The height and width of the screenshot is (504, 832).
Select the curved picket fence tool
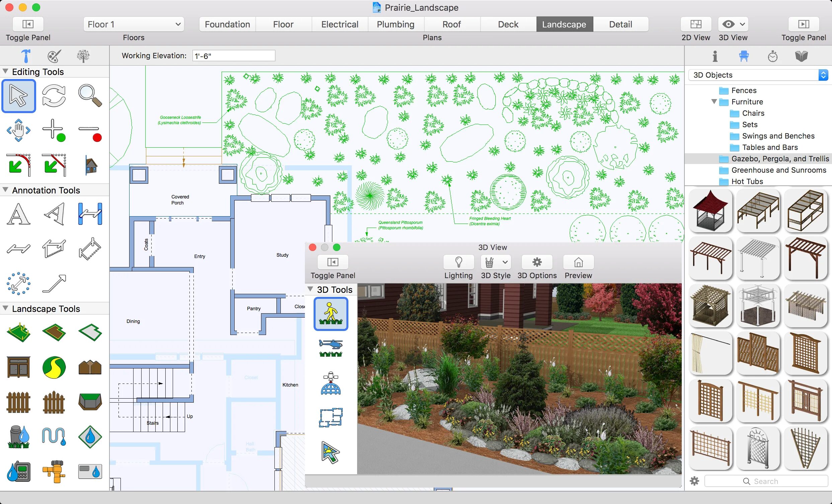point(54,402)
